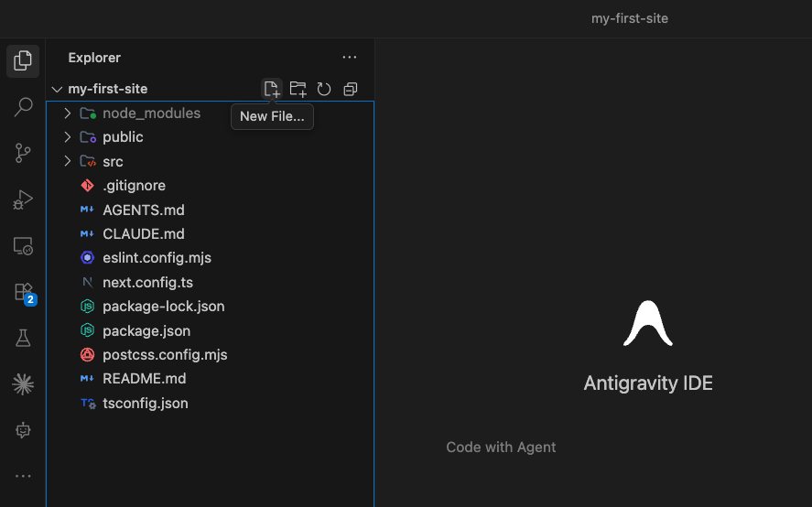Select the src folder name
This screenshot has height=507, width=812.
tap(113, 161)
